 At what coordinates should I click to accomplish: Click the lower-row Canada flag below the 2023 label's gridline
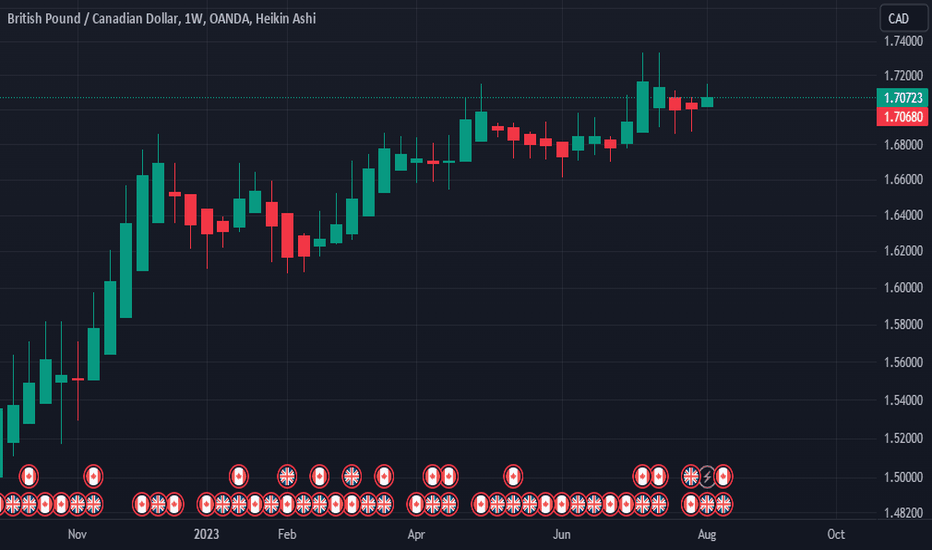click(206, 504)
